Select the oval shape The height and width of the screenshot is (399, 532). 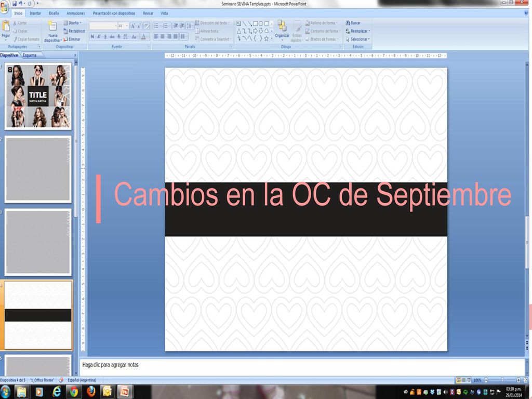click(261, 23)
